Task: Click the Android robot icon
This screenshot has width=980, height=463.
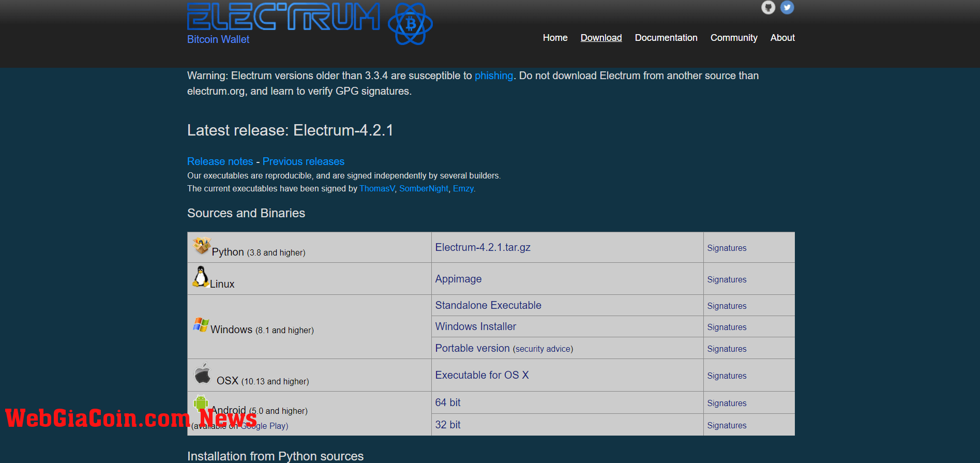Action: tap(201, 402)
